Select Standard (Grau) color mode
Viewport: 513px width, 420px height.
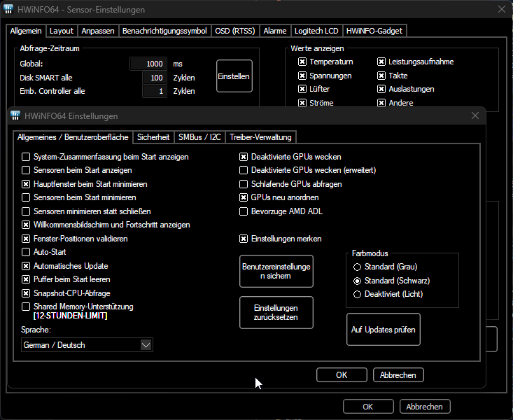[357, 267]
